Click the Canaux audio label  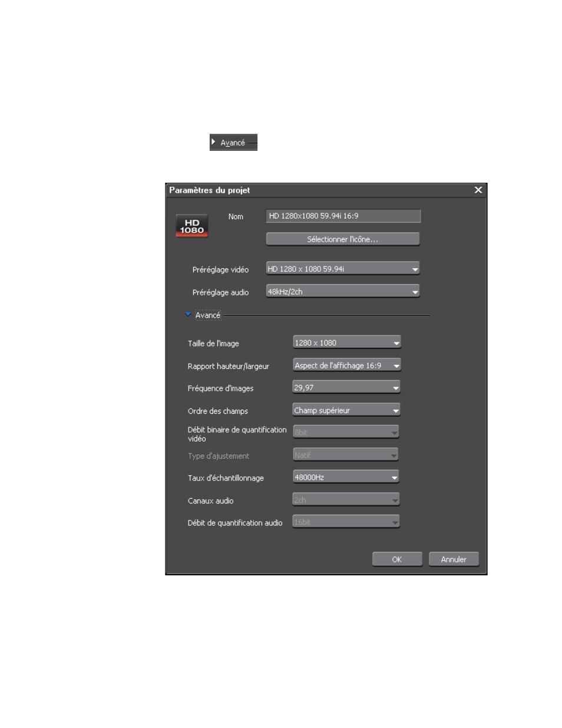210,501
